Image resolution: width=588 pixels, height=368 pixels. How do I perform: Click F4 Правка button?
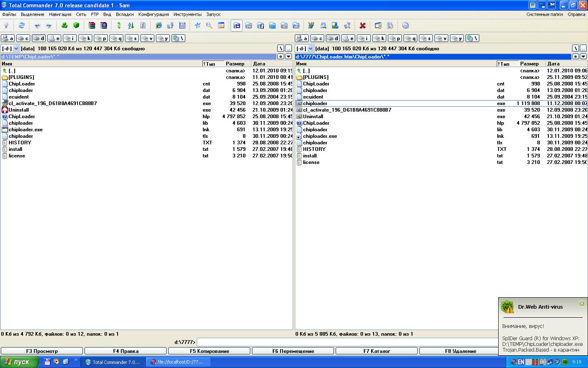(x=126, y=351)
